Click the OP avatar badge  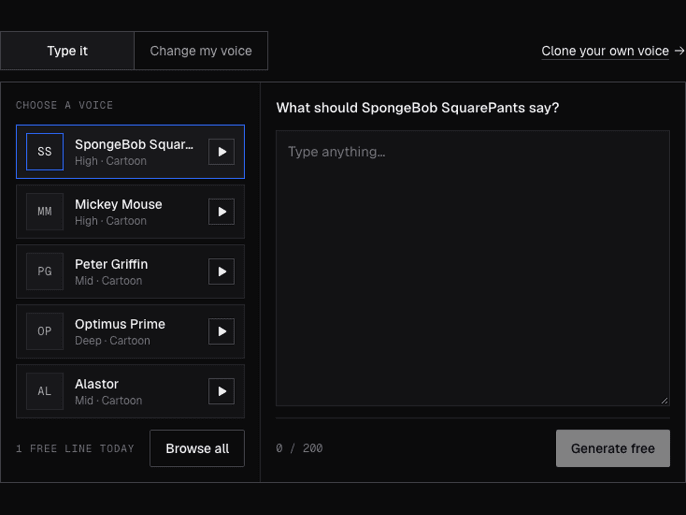click(x=45, y=332)
